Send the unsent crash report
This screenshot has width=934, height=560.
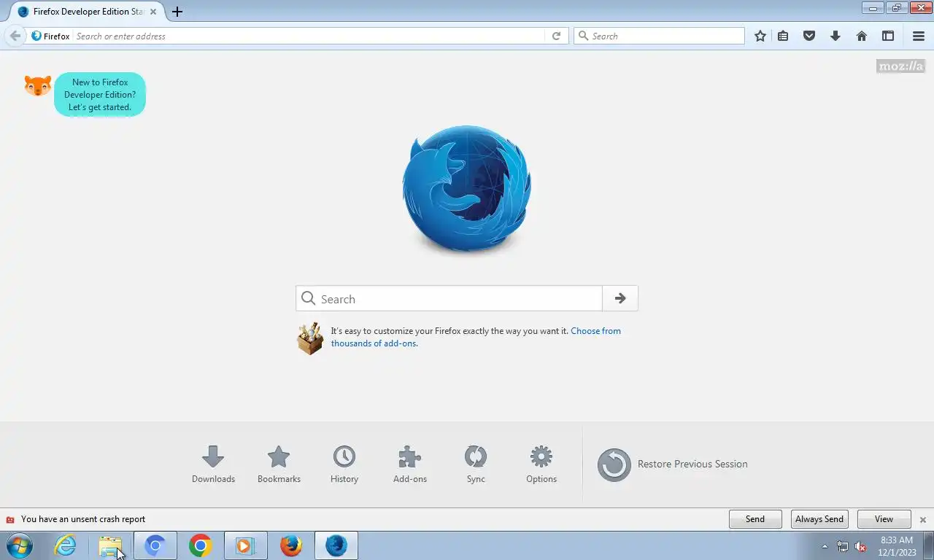click(755, 519)
